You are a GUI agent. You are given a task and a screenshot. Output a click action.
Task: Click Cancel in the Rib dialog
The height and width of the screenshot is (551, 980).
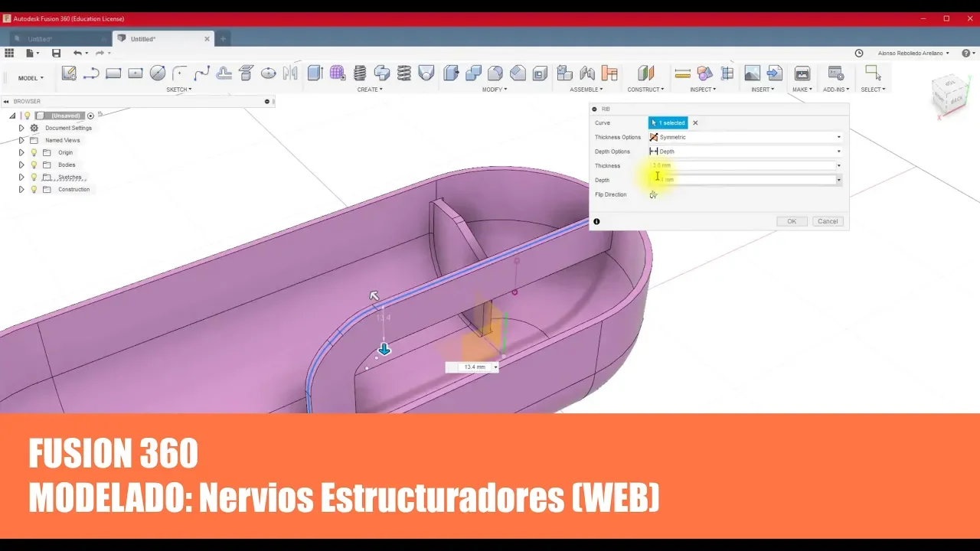click(x=828, y=221)
